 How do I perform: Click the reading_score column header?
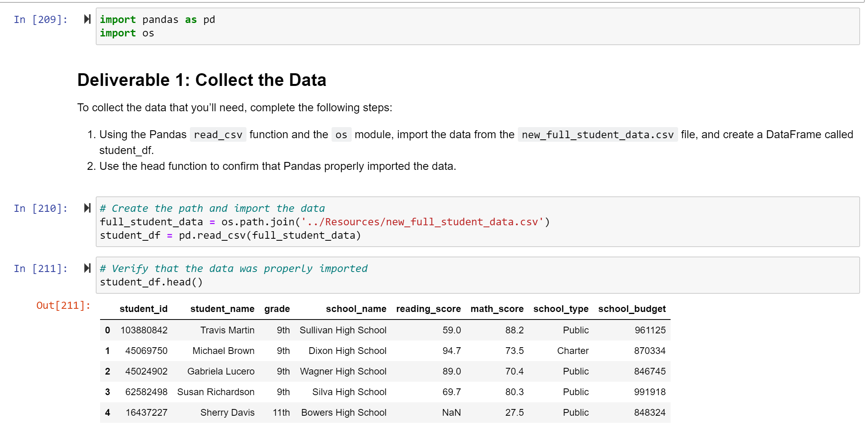pyautogui.click(x=428, y=309)
